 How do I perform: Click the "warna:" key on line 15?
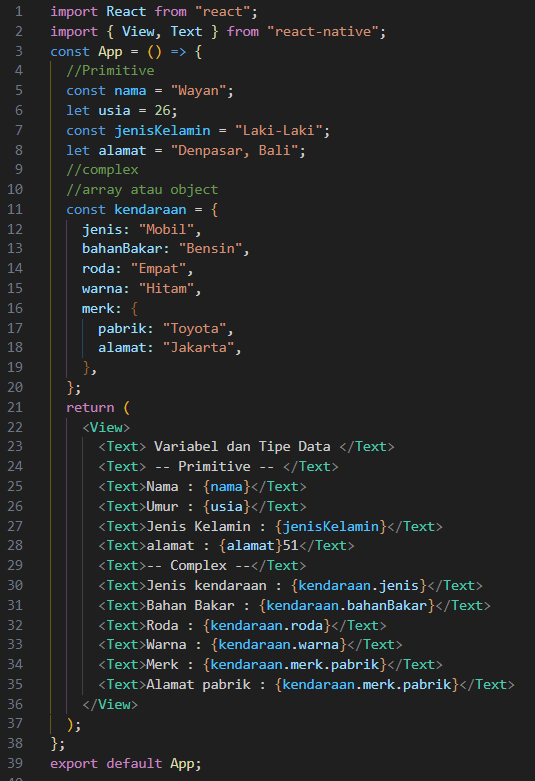click(106, 289)
